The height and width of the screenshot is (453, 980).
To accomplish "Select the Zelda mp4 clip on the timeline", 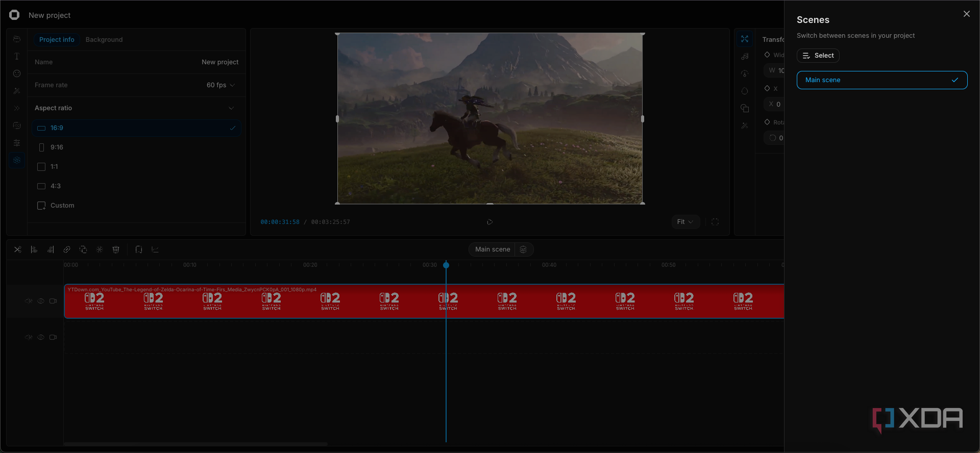I will tap(424, 301).
